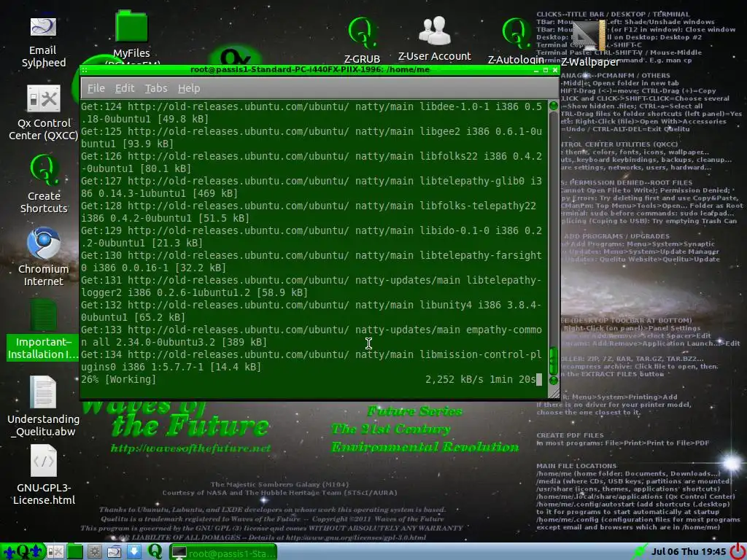The height and width of the screenshot is (560, 747).
Task: Click the red power button in the taskbar
Action: pos(737,551)
